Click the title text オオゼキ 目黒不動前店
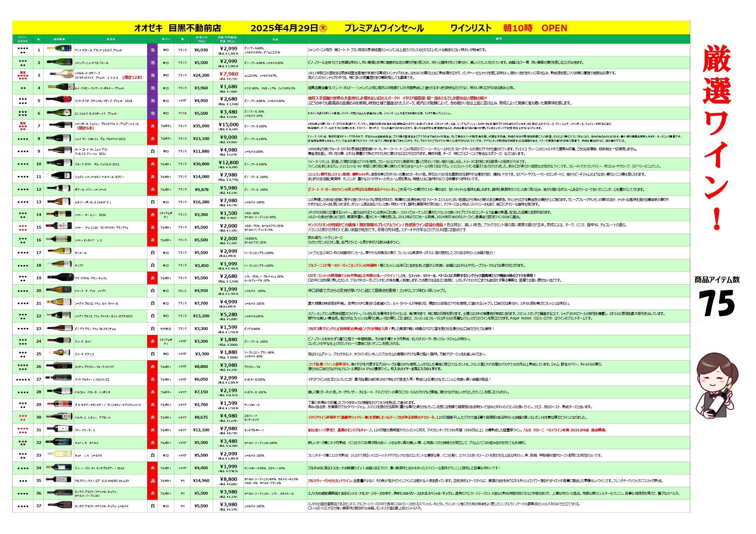 point(178,28)
